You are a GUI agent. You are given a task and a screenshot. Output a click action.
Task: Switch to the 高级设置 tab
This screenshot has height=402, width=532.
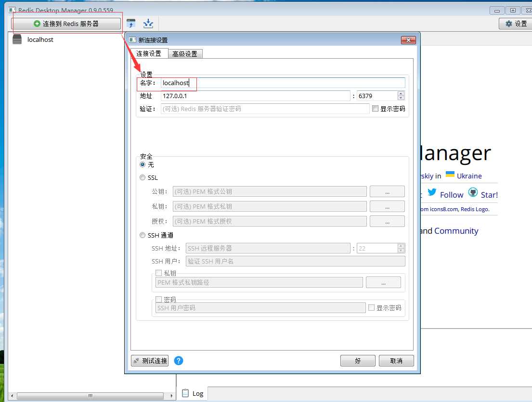coord(185,54)
